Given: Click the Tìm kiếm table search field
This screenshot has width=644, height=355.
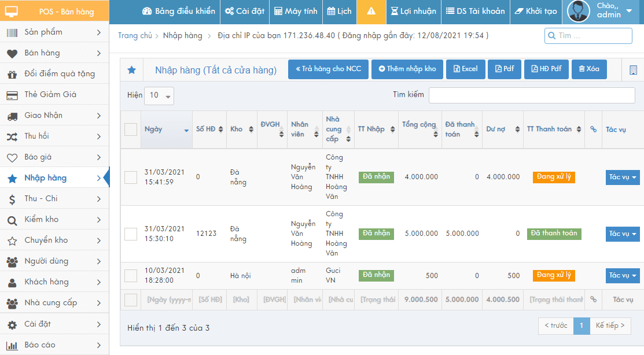Looking at the screenshot, I should point(532,95).
